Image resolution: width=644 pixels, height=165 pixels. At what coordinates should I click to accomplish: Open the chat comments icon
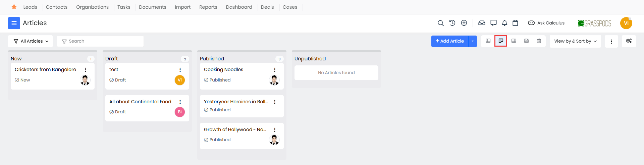(x=493, y=23)
